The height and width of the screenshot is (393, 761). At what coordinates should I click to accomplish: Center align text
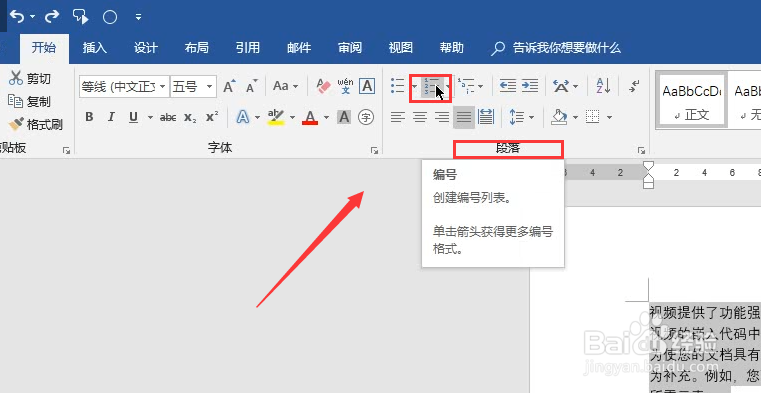coord(420,117)
